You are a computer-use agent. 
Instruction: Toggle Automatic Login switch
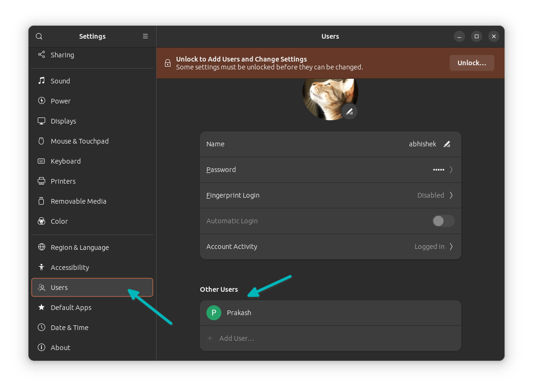pyautogui.click(x=443, y=221)
